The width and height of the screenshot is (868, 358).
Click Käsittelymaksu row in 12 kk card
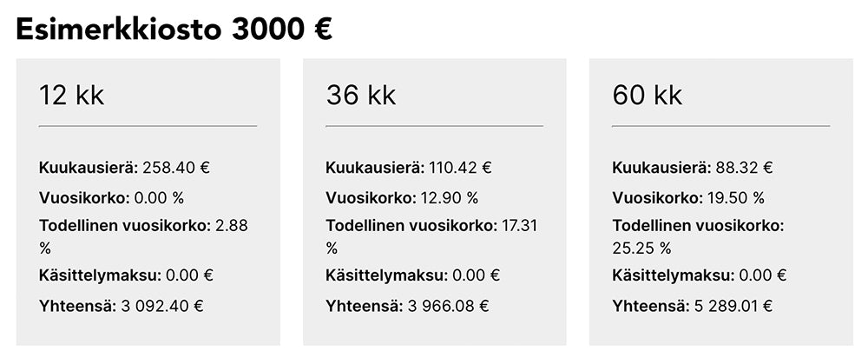coord(126,275)
